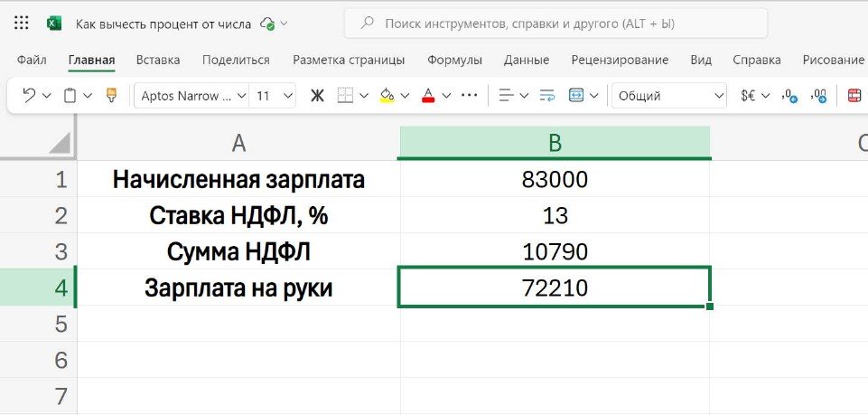Increase decimal places icon

(x=789, y=95)
